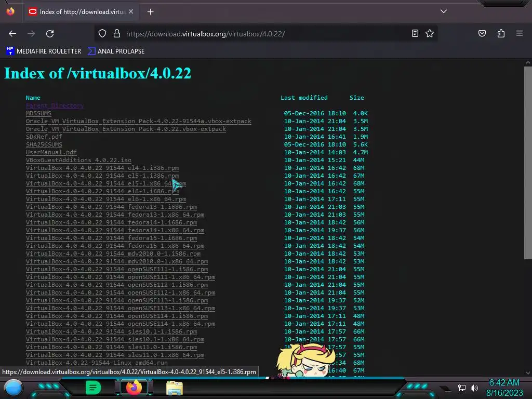The image size is (532, 399).
Task: Download VirtualBox-4.0.22-91544-Linux_amd64.run
Action: coord(97,363)
